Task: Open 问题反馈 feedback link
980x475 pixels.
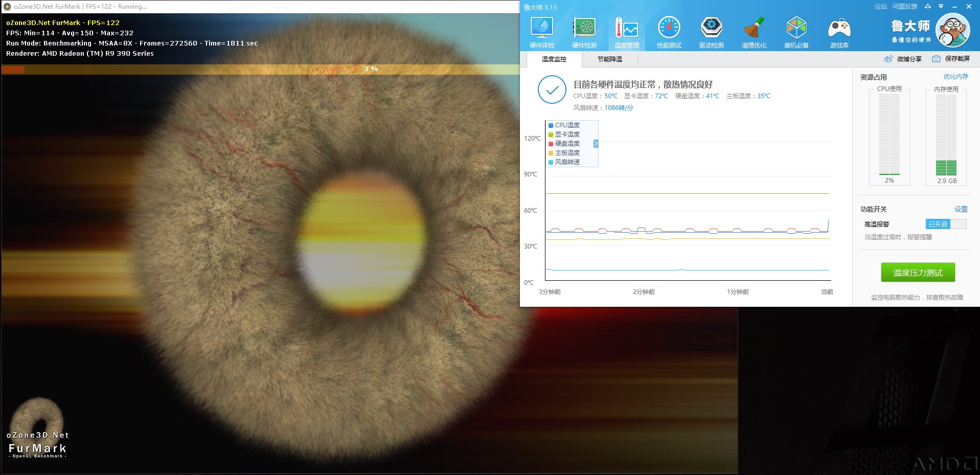Action: click(x=905, y=7)
